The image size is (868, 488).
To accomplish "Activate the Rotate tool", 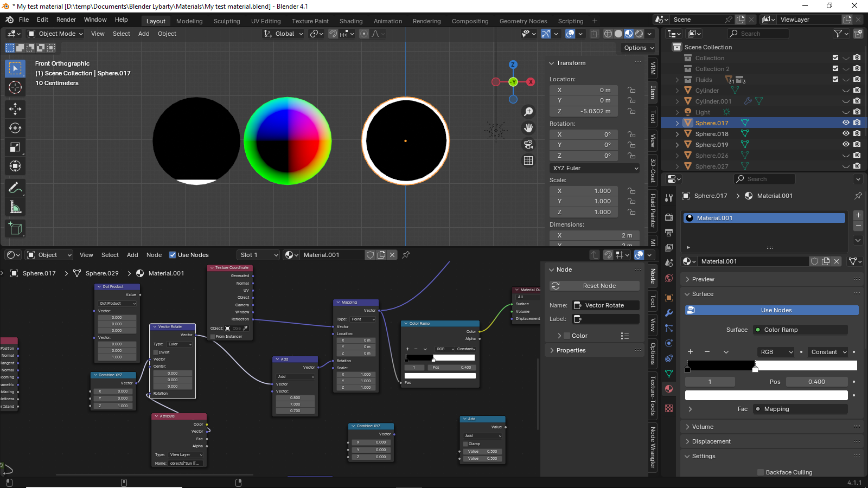I will coord(15,128).
